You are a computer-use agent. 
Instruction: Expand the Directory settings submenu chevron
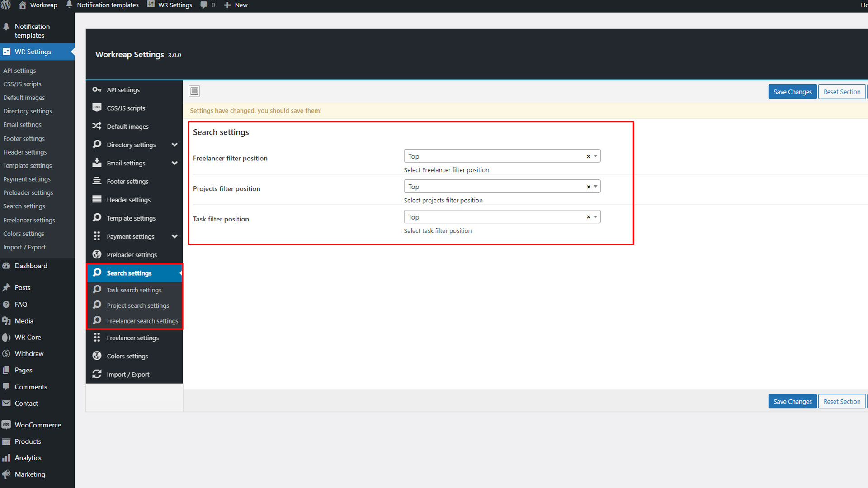point(175,145)
